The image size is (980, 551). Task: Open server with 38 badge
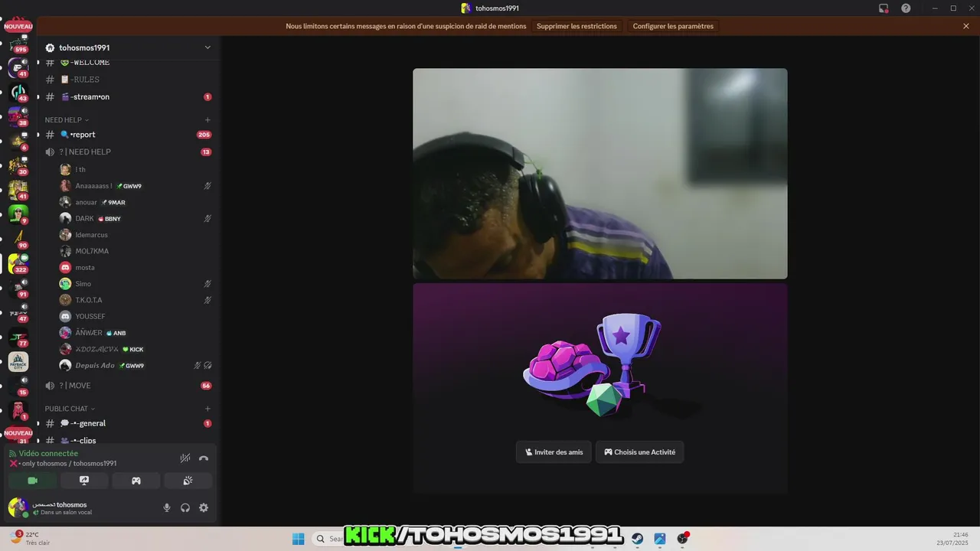(x=18, y=116)
